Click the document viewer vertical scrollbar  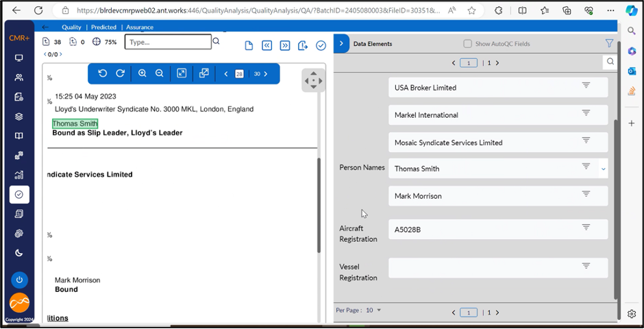coord(319,206)
